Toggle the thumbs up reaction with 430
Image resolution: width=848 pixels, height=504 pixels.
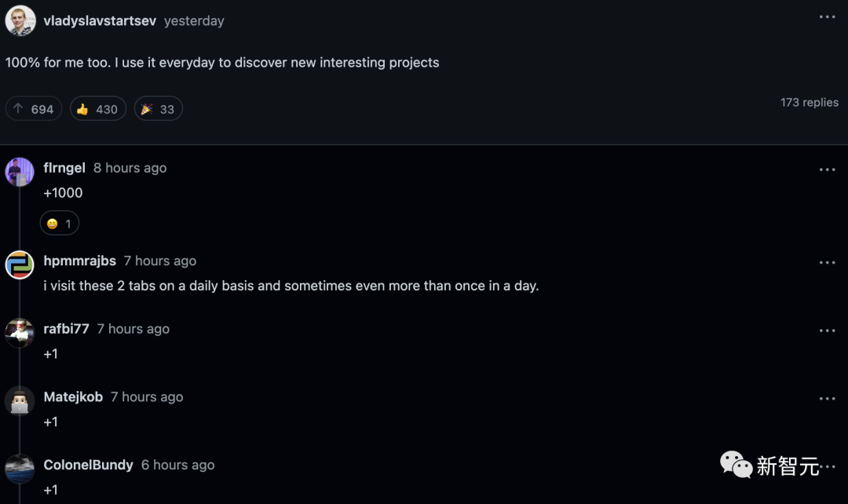coord(97,109)
